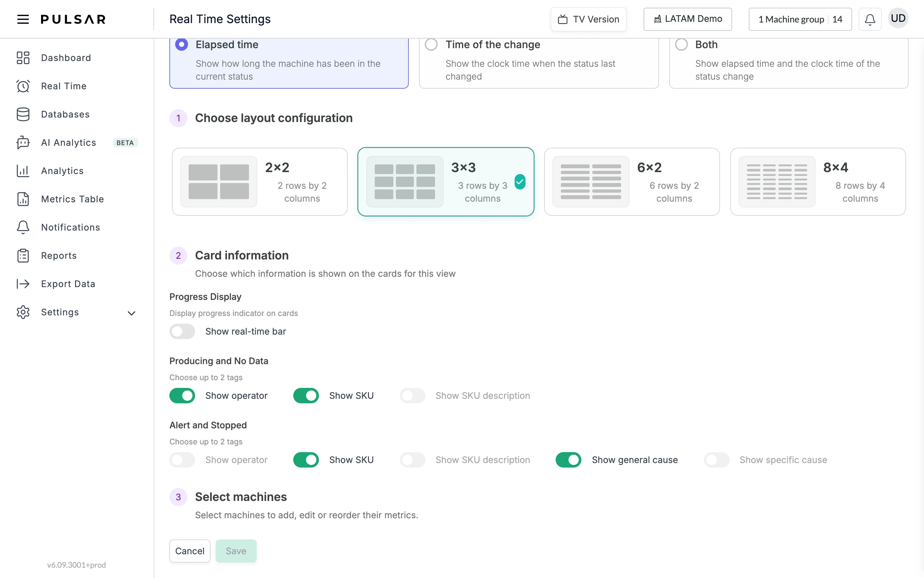Image resolution: width=924 pixels, height=578 pixels.
Task: Toggle Show SKU description under Producing and No Data
Action: click(413, 396)
